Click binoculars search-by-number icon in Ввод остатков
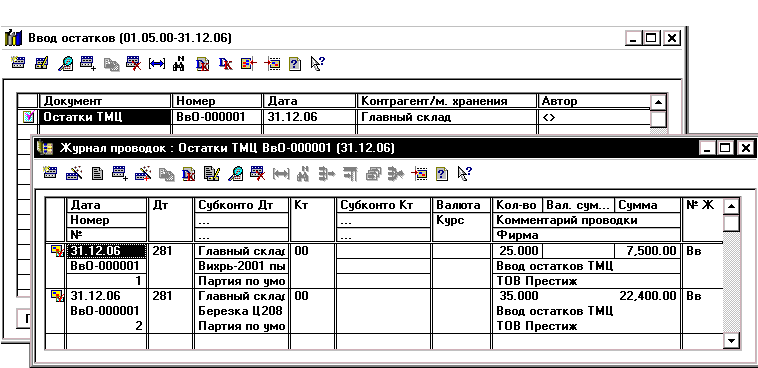Viewport: 758px width, 368px height. (x=179, y=63)
